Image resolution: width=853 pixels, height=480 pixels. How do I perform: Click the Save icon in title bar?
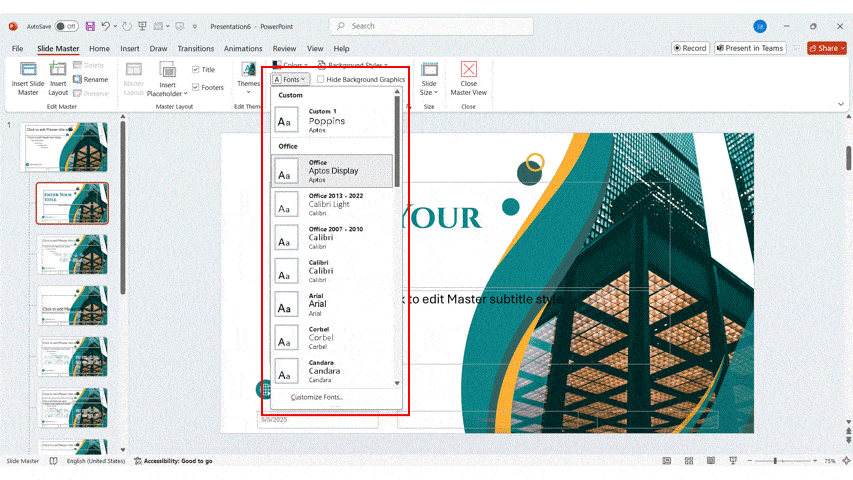point(90,26)
